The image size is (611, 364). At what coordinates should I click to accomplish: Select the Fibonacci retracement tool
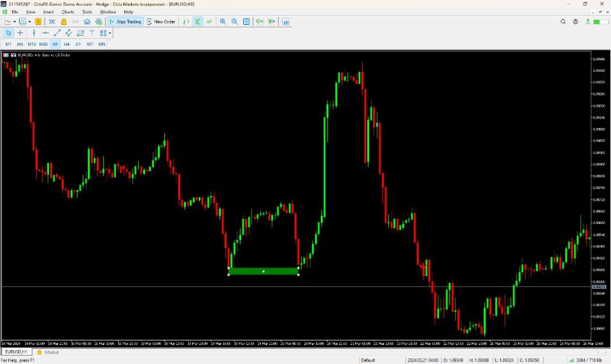80,33
